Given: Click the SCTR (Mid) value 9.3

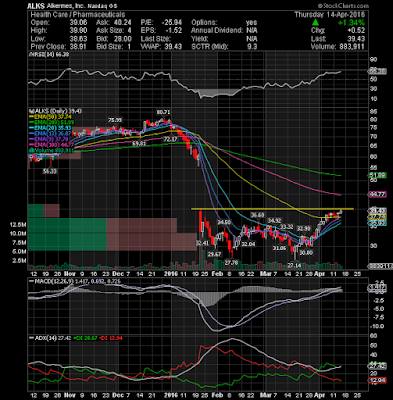Looking at the screenshot, I should click(253, 47).
